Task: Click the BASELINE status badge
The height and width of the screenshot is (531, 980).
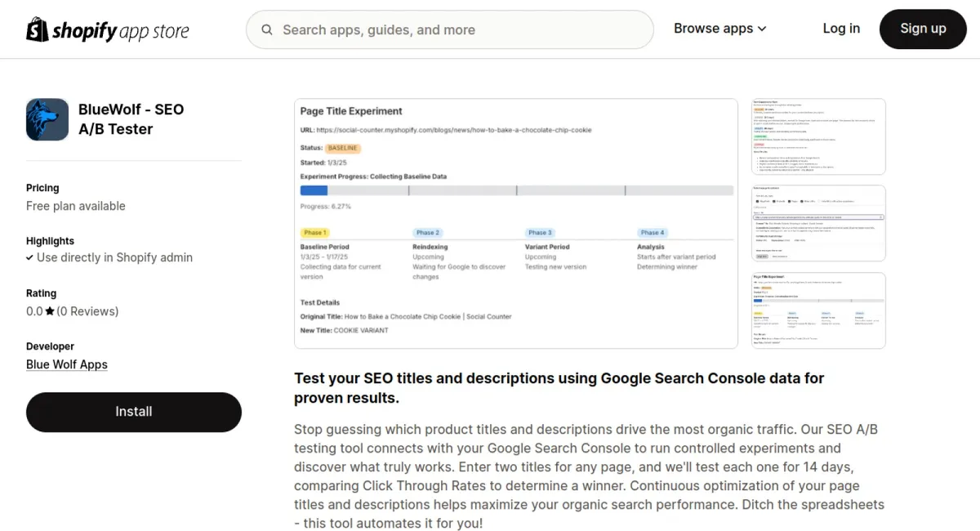Action: (343, 149)
